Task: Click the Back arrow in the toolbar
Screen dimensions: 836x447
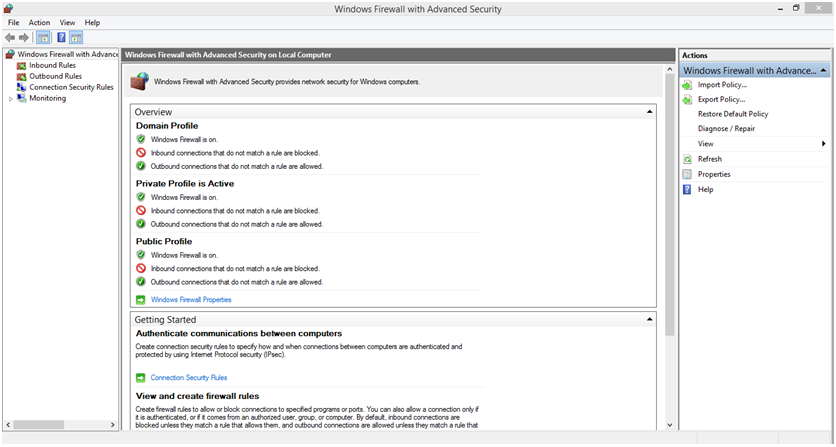Action: tap(10, 37)
